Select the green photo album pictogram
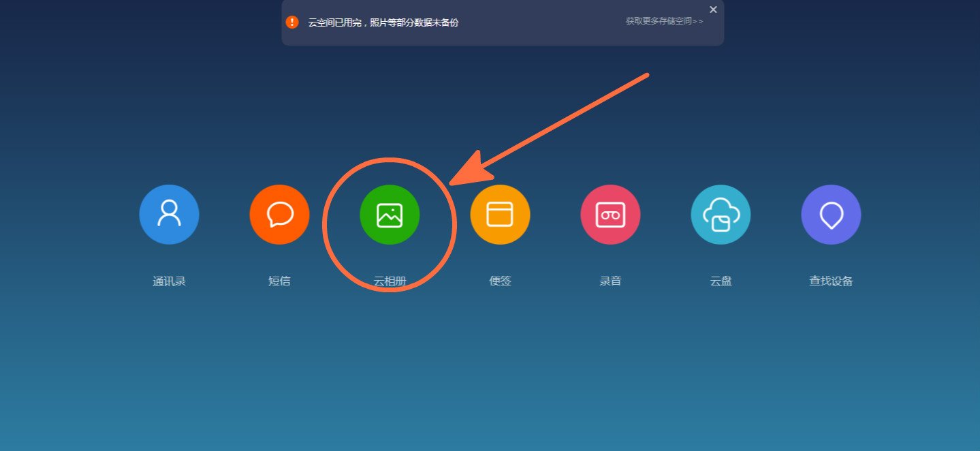This screenshot has width=980, height=451. [x=390, y=214]
